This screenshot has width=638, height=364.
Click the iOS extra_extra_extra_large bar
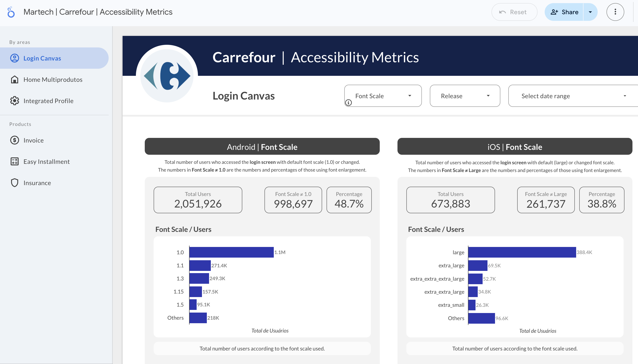pos(475,278)
